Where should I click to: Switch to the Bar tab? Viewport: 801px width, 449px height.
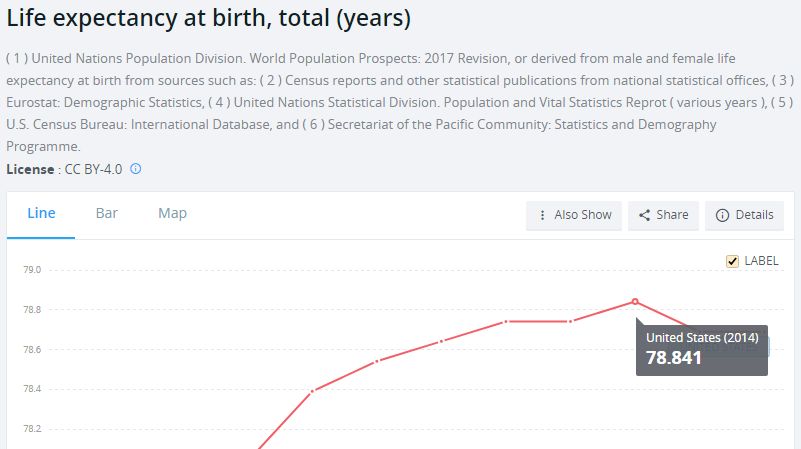tap(107, 214)
